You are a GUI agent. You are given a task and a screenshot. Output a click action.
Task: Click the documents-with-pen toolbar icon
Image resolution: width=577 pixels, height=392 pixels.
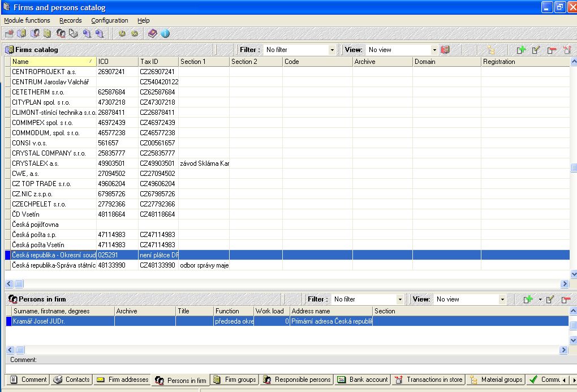tap(74, 33)
